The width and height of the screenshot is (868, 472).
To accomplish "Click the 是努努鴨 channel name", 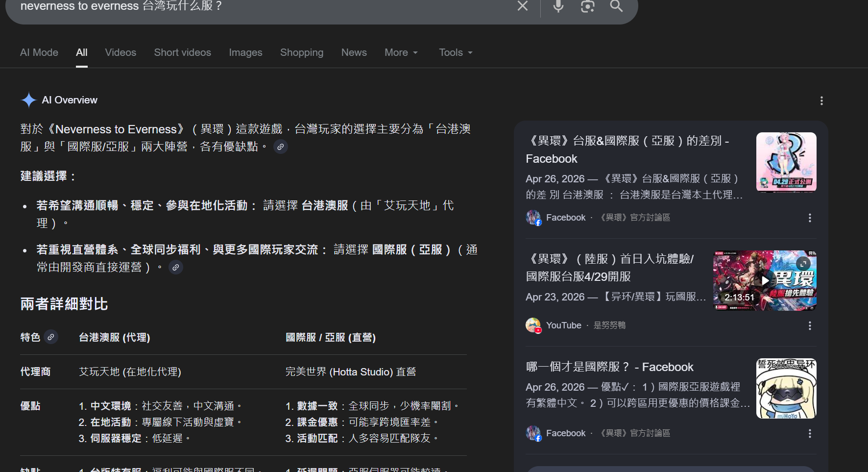I will (609, 325).
